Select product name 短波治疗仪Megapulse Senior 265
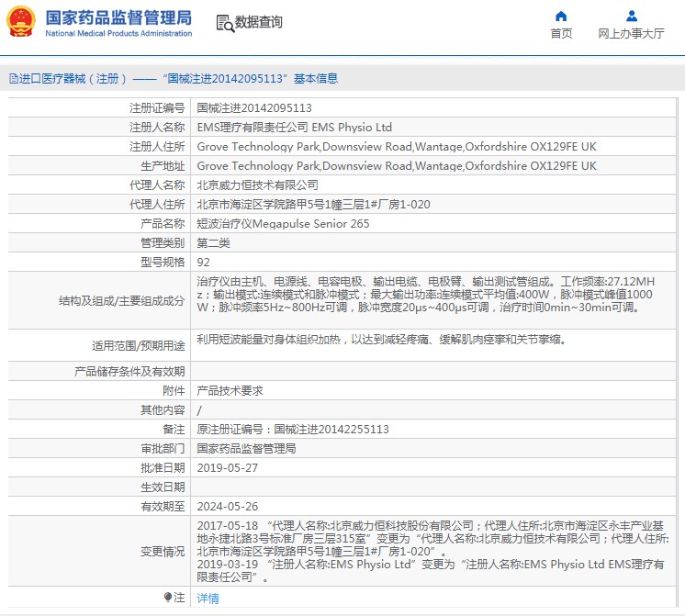685x616 pixels. [283, 223]
